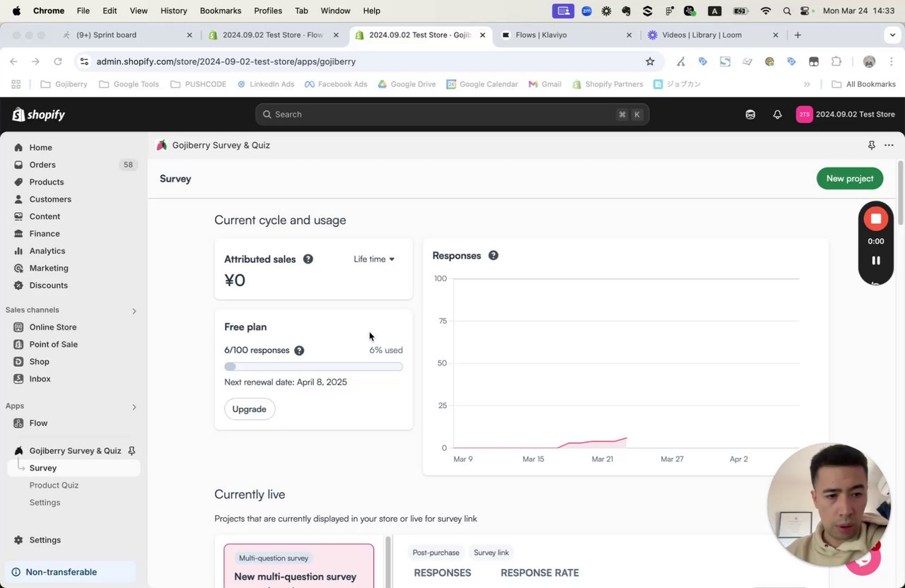Image resolution: width=905 pixels, height=588 pixels.
Task: Open the History menu in the menu bar
Action: (x=173, y=11)
